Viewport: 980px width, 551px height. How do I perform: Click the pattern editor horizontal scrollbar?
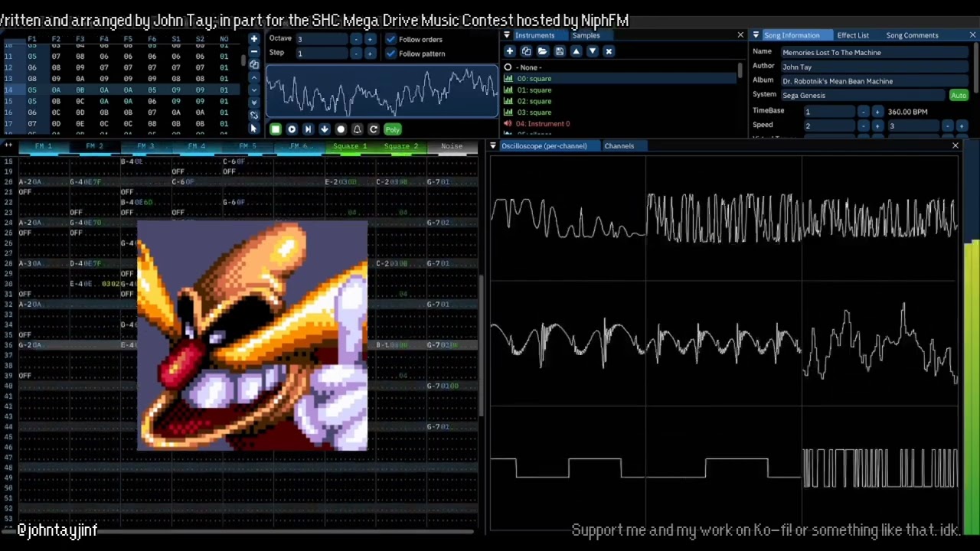tap(245, 530)
